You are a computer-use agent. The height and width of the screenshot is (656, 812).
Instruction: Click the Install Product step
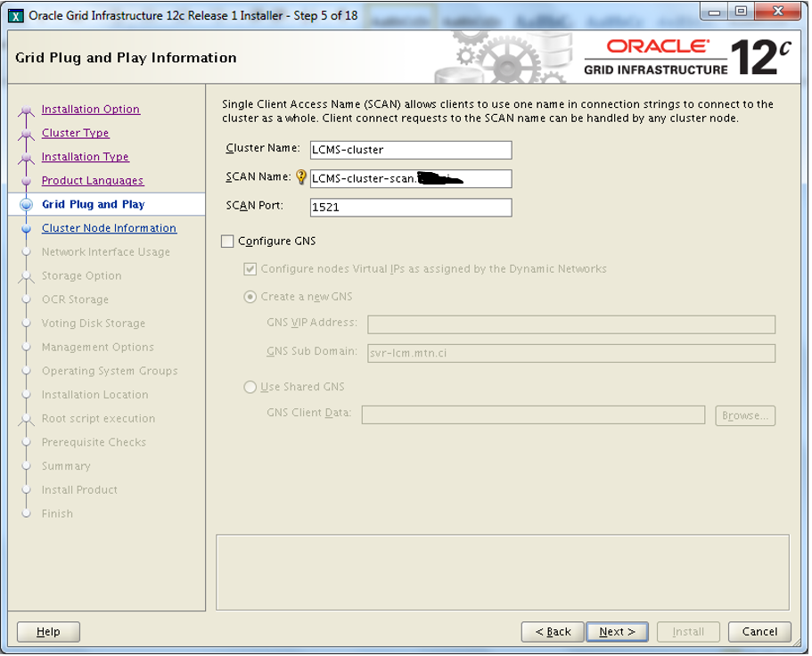[79, 491]
